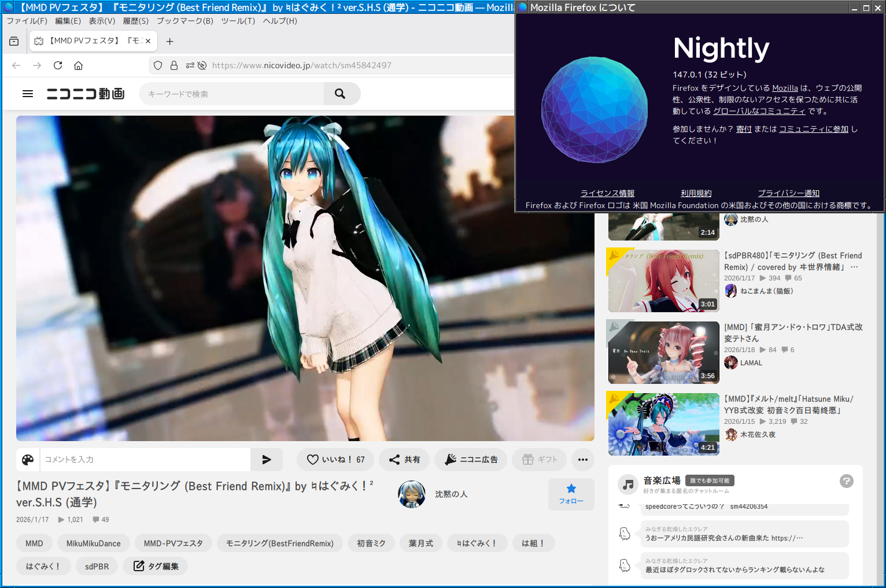This screenshot has height=588, width=886.
Task: Select the MikuMikuDance tag
Action: pyautogui.click(x=94, y=543)
